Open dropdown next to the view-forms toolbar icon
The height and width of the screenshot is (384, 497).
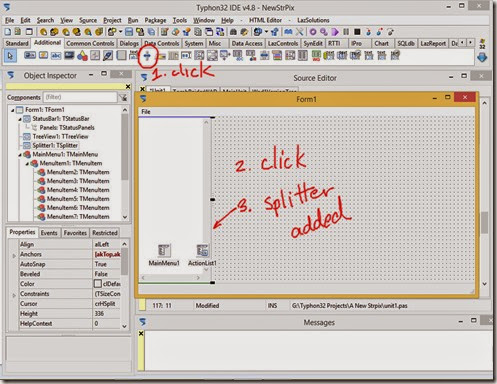(266, 32)
